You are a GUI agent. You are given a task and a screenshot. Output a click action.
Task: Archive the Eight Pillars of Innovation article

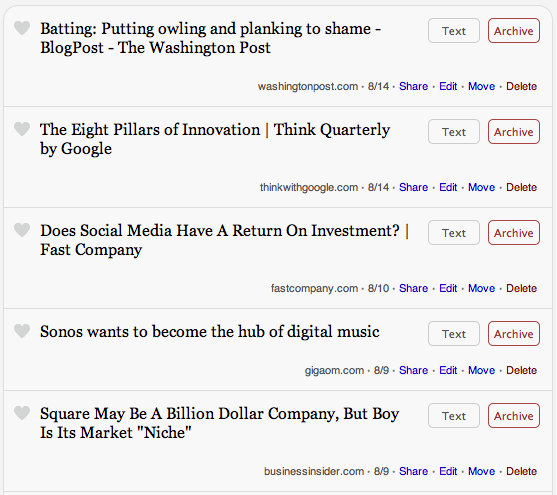(514, 132)
